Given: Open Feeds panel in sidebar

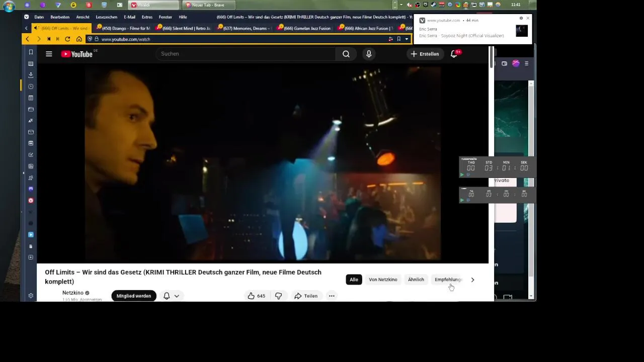Looking at the screenshot, I should pyautogui.click(x=31, y=166).
